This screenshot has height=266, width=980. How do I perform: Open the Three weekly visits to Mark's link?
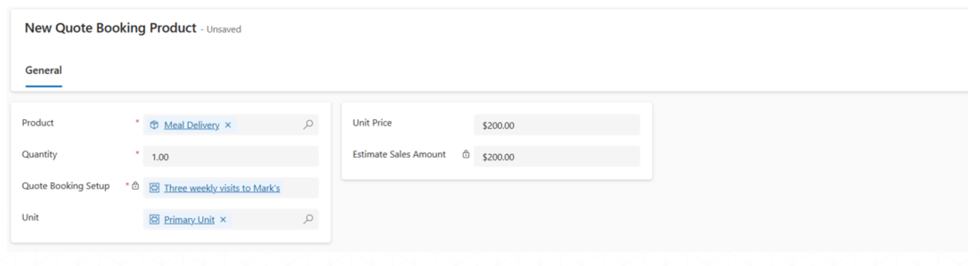(x=222, y=188)
